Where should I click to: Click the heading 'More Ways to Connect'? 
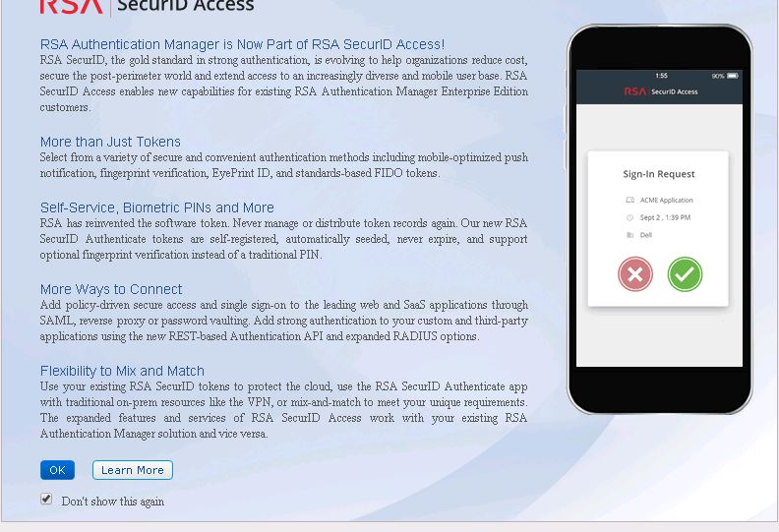[111, 289]
